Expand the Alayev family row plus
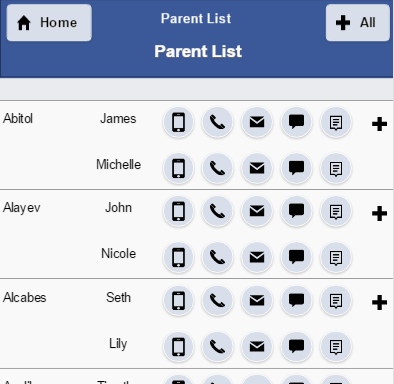 [x=379, y=214]
